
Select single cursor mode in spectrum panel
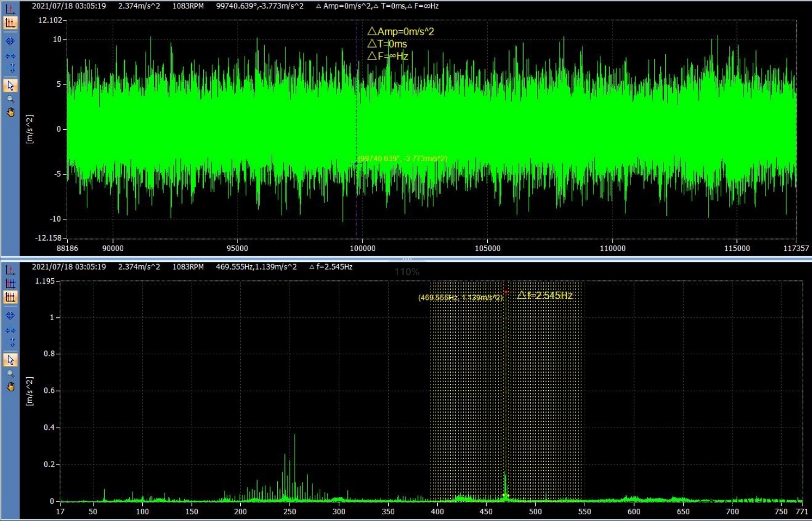pyautogui.click(x=10, y=270)
